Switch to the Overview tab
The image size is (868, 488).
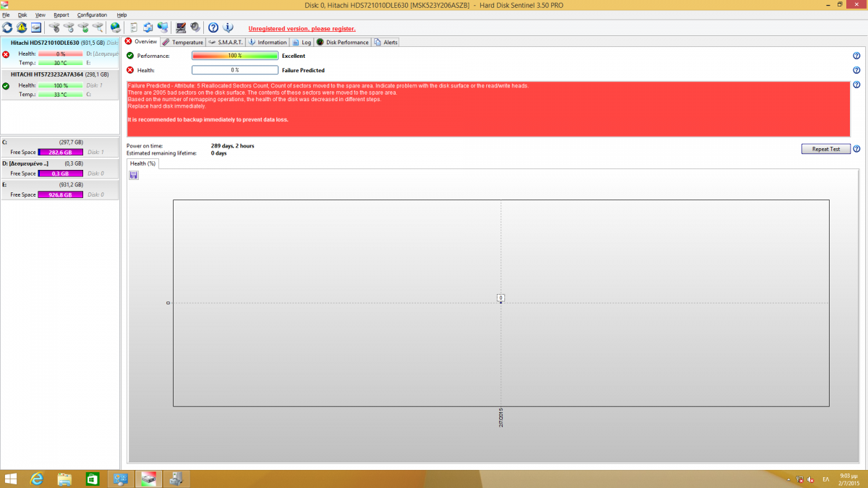pyautogui.click(x=141, y=41)
